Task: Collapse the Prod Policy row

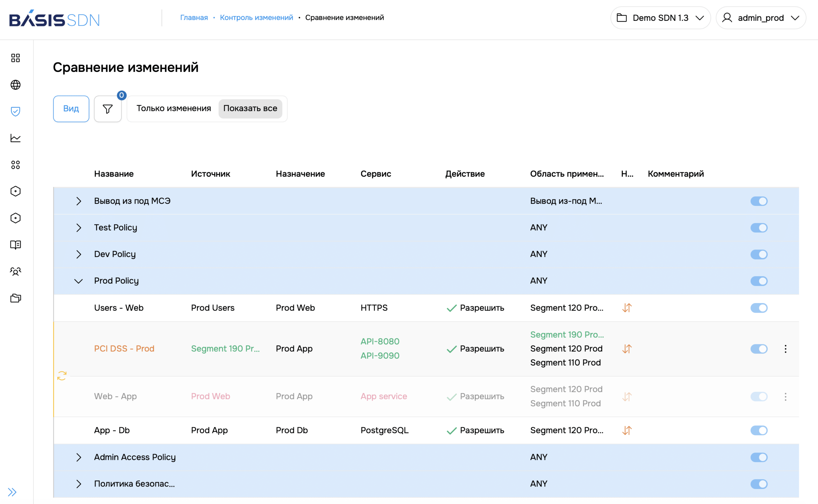Action: pos(79,281)
